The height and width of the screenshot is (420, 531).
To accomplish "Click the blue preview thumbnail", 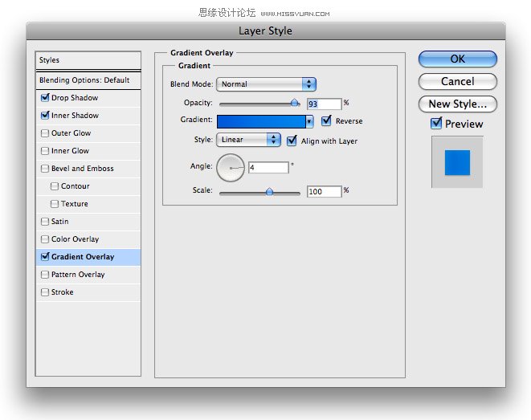I will coord(457,162).
